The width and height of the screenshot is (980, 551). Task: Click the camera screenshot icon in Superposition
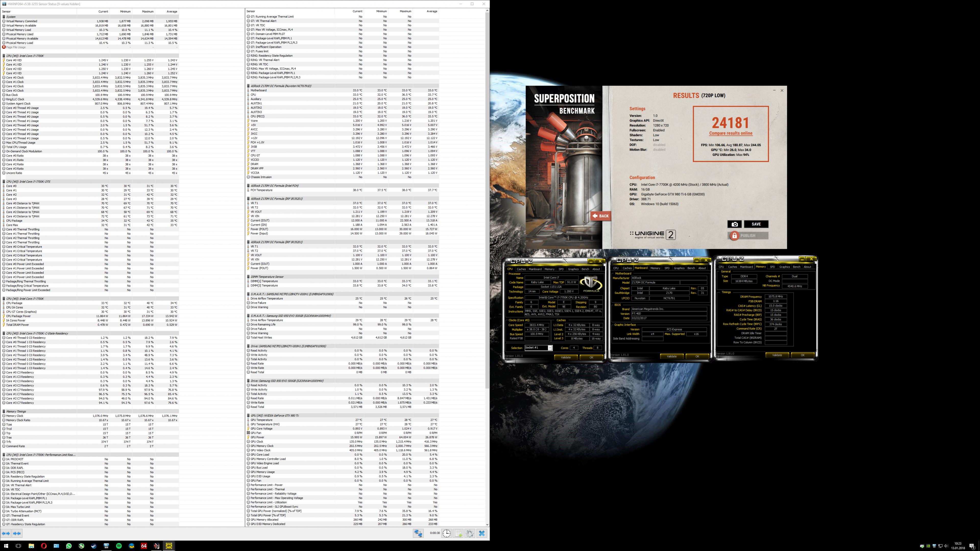click(734, 224)
